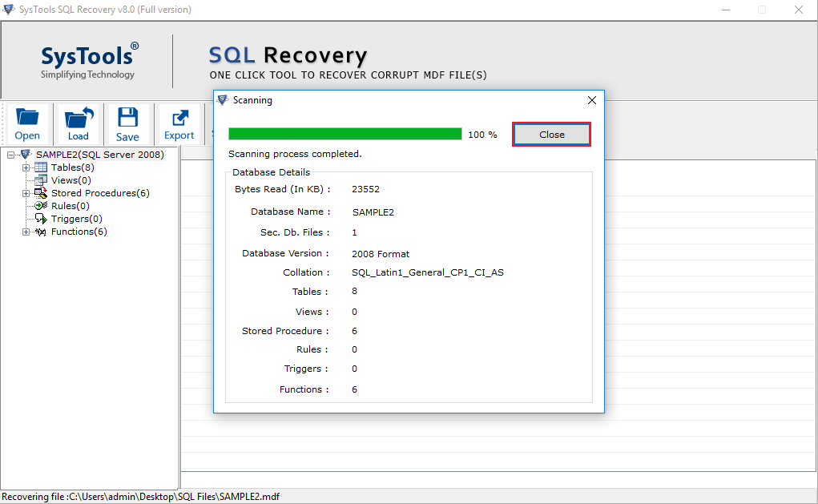Click 'Scanning process completed.' message

pyautogui.click(x=295, y=154)
